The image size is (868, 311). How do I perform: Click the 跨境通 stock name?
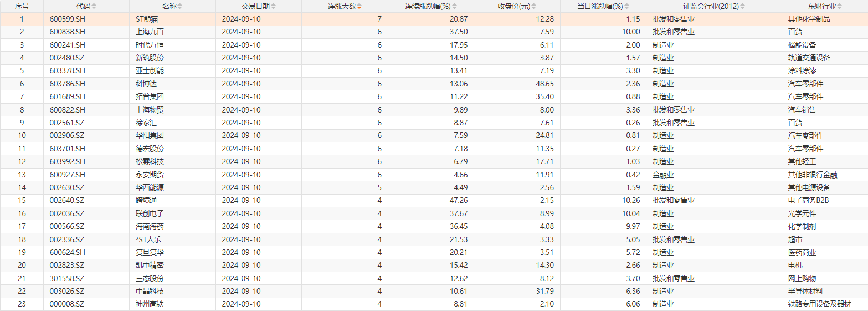click(x=146, y=200)
